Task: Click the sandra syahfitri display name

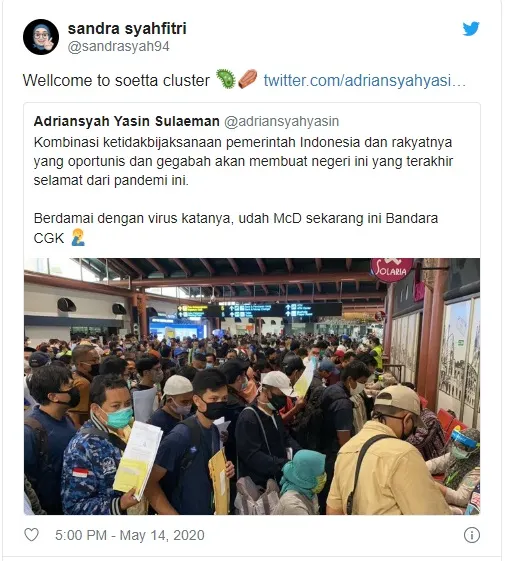Action: (x=127, y=29)
